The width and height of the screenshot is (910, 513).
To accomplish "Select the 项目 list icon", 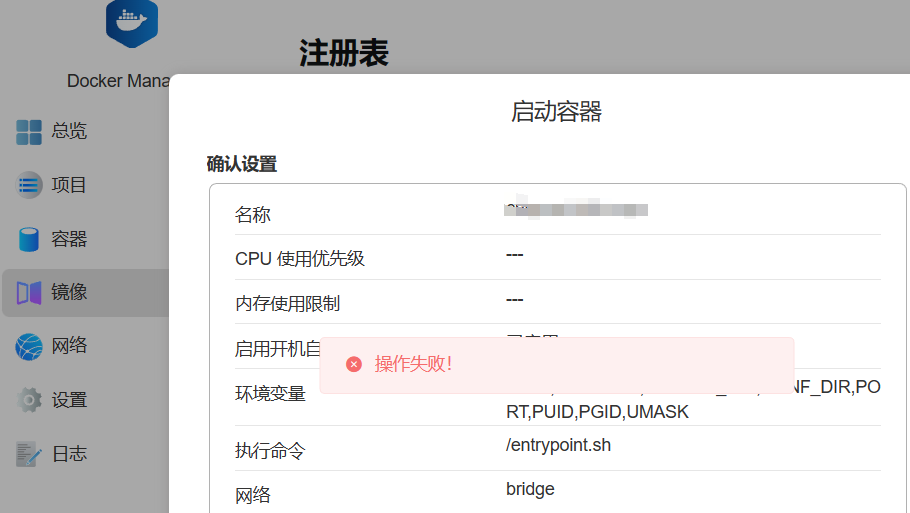I will point(28,185).
